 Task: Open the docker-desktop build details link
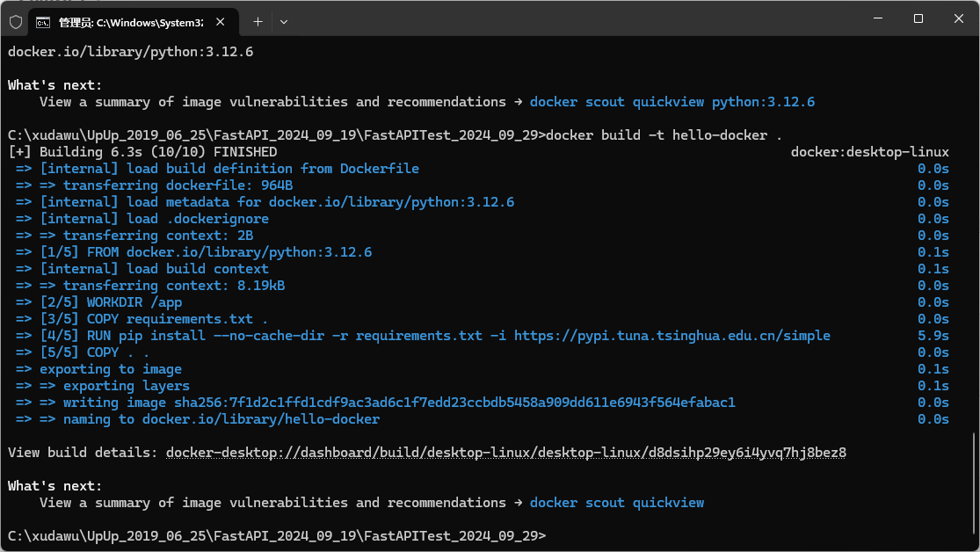pyautogui.click(x=505, y=453)
